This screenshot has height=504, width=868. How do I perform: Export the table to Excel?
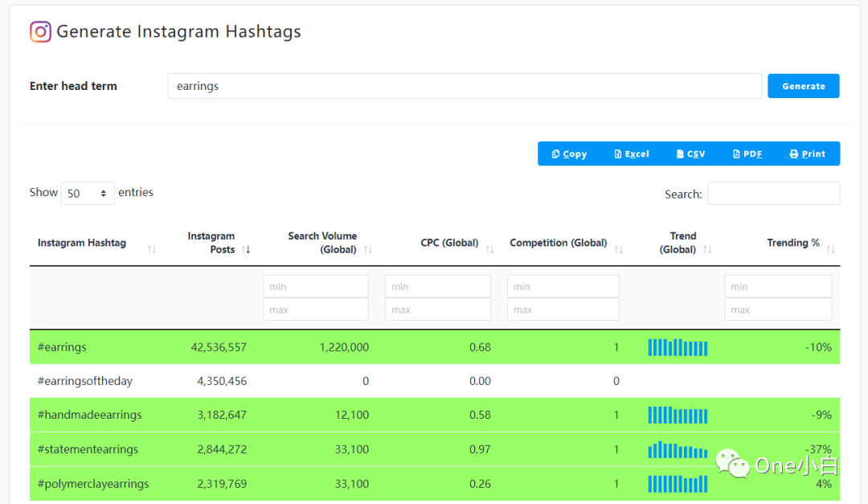tap(631, 154)
